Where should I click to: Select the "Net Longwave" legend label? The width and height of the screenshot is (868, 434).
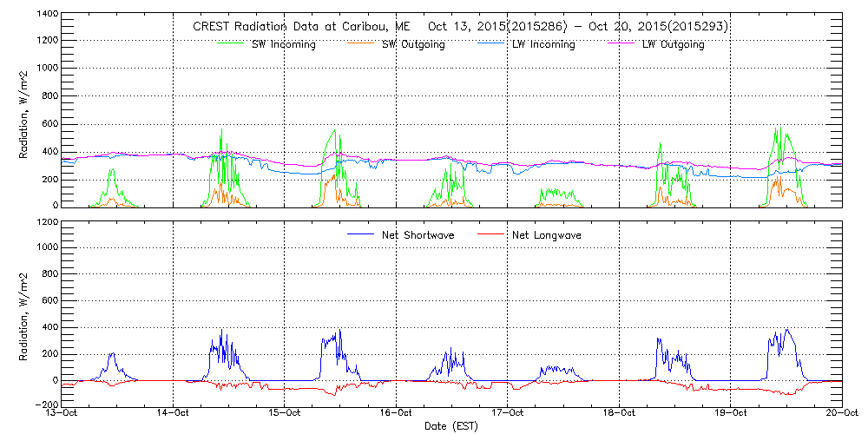(x=547, y=235)
